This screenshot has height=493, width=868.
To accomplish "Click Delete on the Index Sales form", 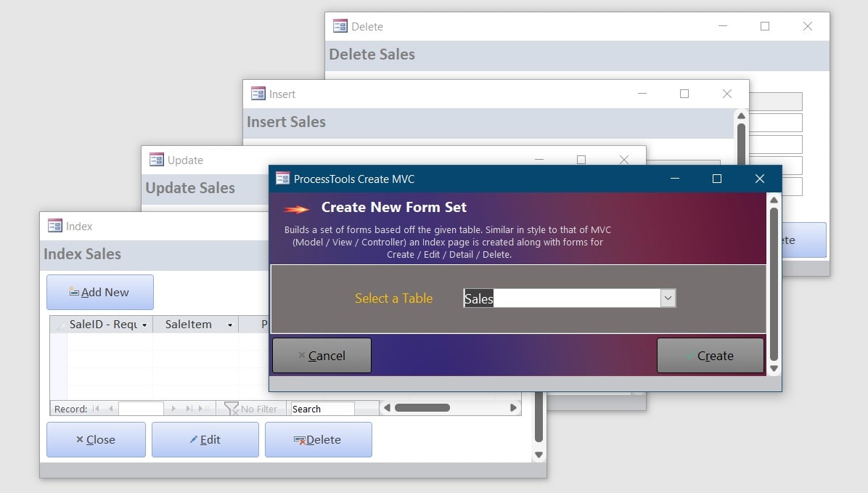I will pyautogui.click(x=318, y=439).
